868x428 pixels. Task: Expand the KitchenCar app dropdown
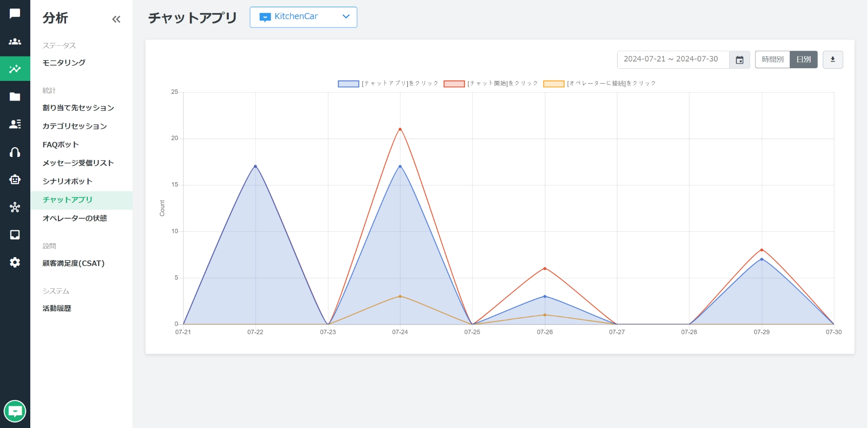coord(303,17)
